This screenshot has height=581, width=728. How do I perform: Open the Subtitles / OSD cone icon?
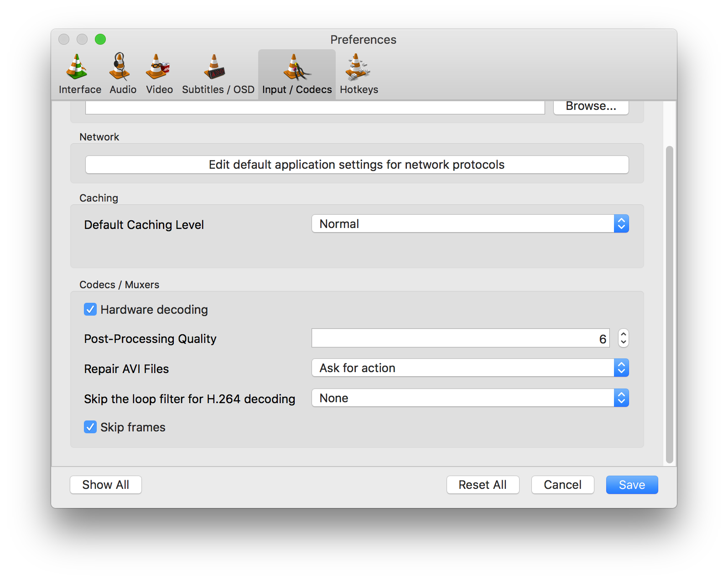pos(214,67)
